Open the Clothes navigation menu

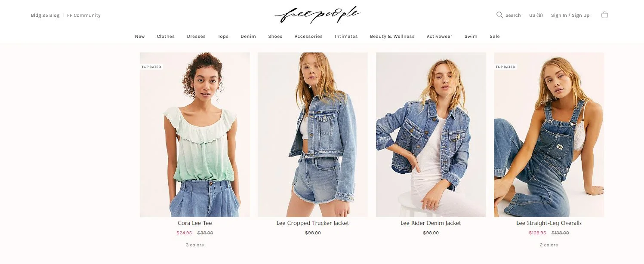[x=166, y=37]
